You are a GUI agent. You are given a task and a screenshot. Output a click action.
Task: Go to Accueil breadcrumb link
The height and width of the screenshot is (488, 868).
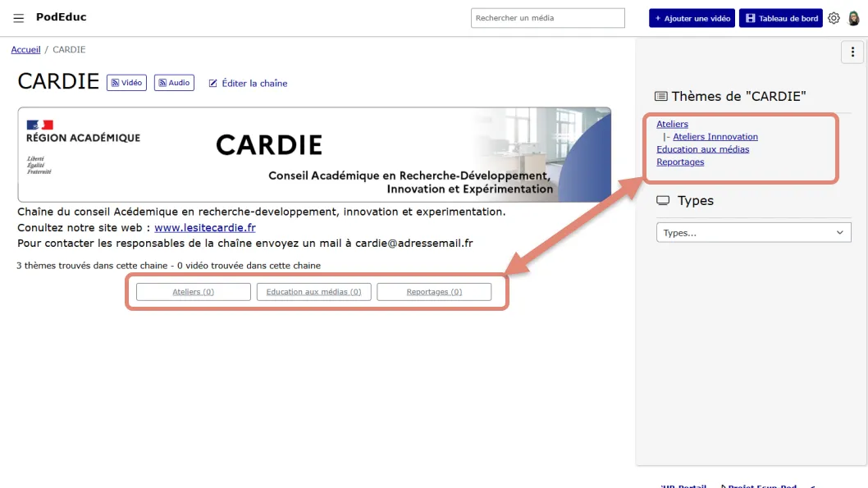pos(25,50)
